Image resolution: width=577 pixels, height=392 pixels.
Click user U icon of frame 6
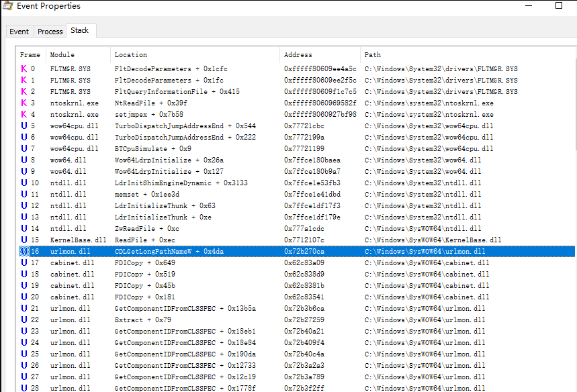[x=24, y=137]
